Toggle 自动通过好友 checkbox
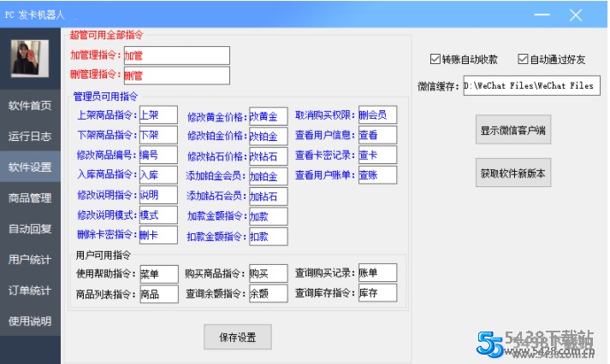610x364 pixels. point(524,60)
